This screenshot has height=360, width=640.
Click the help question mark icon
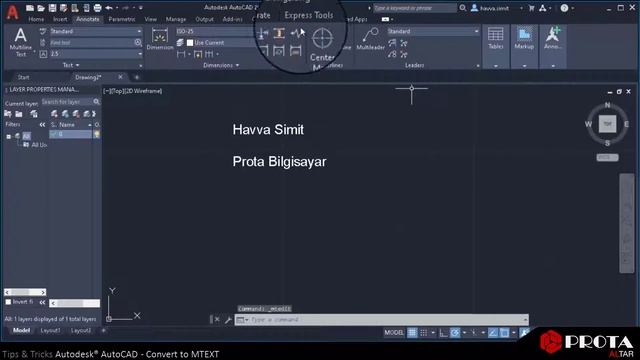564,8
